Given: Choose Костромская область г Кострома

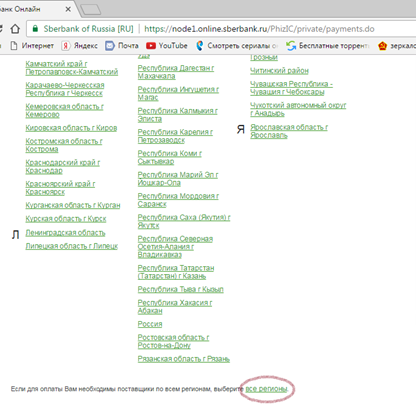Looking at the screenshot, I should pyautogui.click(x=64, y=145).
